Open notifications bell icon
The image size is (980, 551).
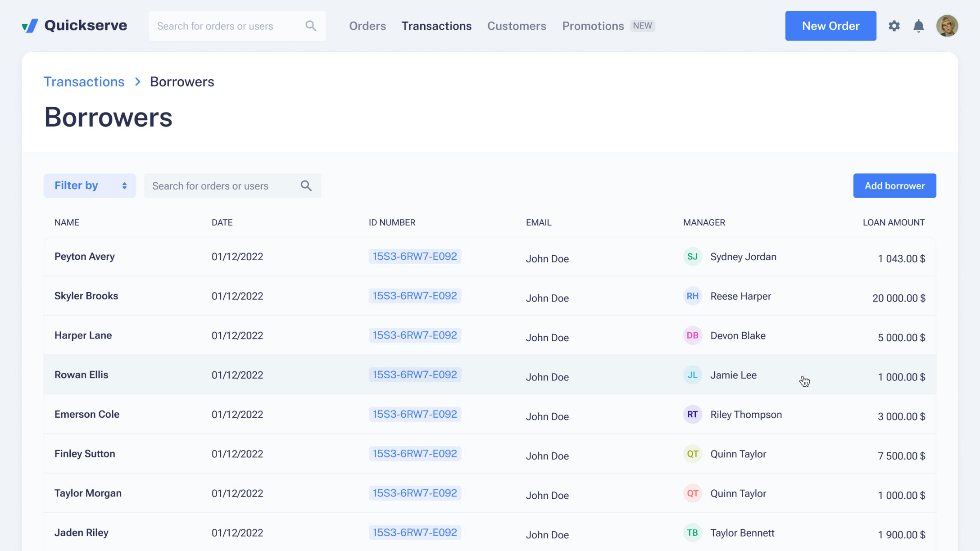pyautogui.click(x=918, y=26)
